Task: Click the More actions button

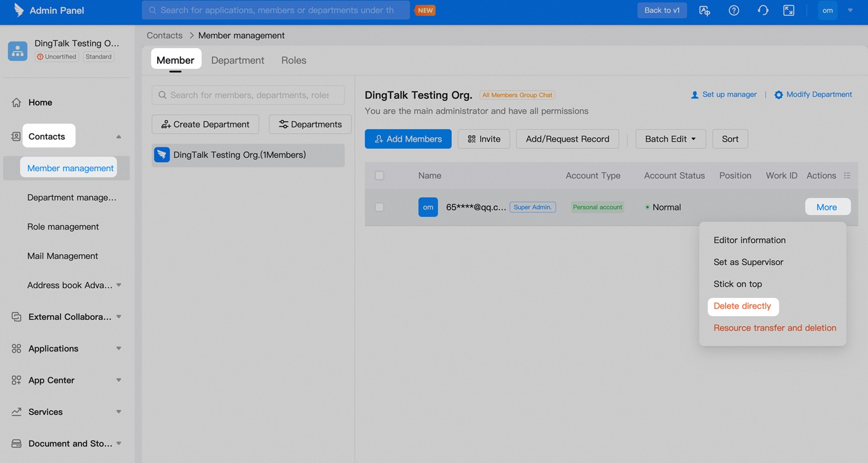Action: tap(828, 207)
